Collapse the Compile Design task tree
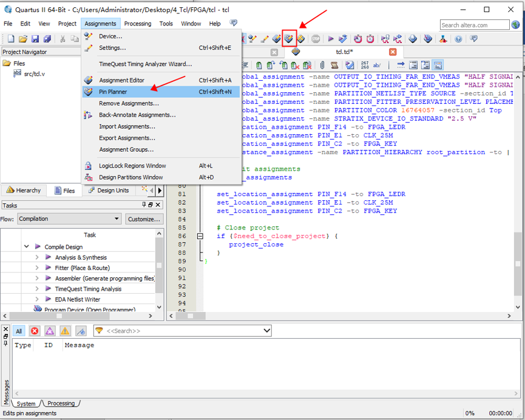525x420 pixels. coord(27,247)
